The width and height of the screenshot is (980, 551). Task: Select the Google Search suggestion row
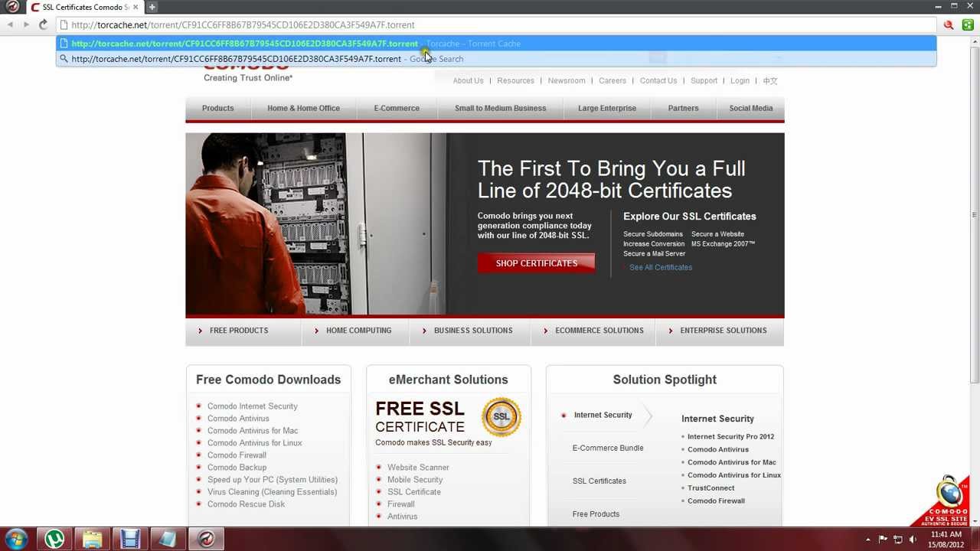(x=496, y=59)
